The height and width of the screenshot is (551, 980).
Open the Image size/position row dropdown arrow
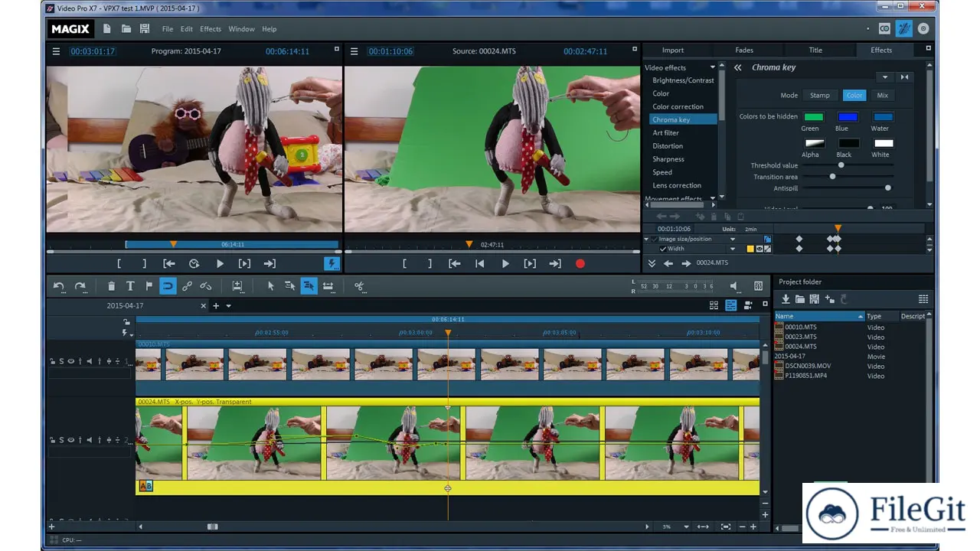(733, 240)
